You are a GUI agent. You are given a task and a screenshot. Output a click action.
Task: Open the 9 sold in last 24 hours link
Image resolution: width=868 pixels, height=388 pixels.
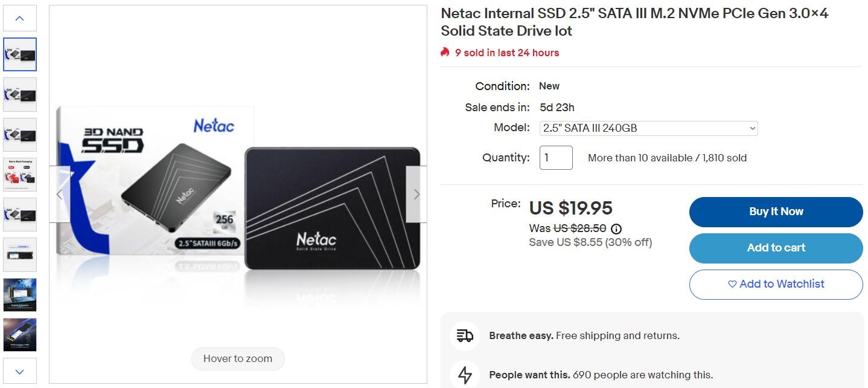click(507, 53)
